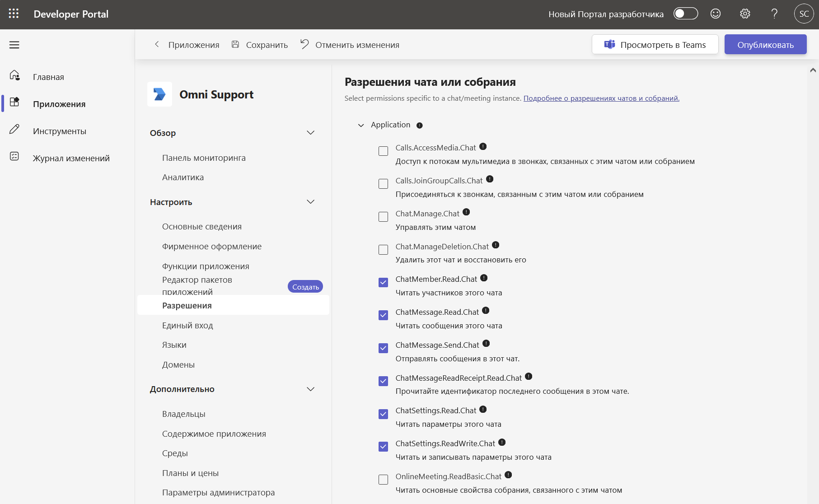The image size is (819, 504).
Task: Uncheck the ChatMember.Read.Chat checkbox
Action: point(383,282)
